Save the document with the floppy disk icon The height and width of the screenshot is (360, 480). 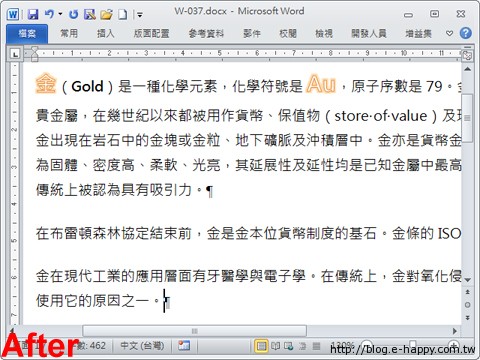click(33, 14)
